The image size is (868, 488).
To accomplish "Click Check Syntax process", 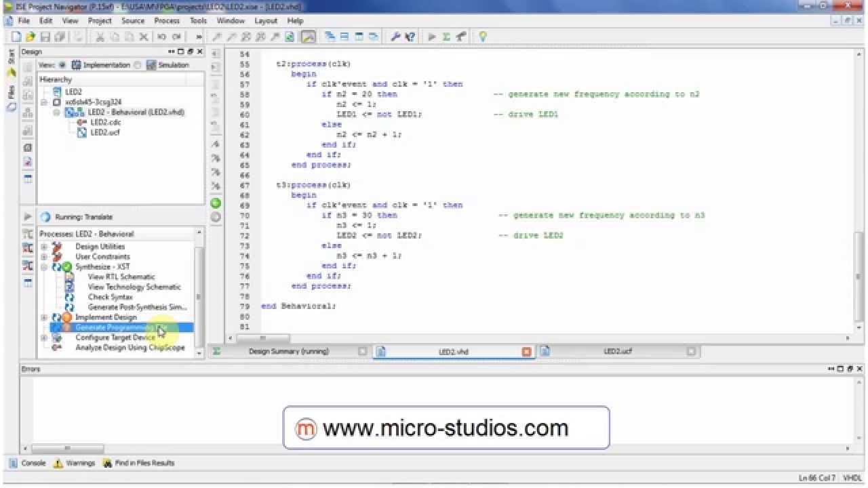I will click(x=110, y=298).
